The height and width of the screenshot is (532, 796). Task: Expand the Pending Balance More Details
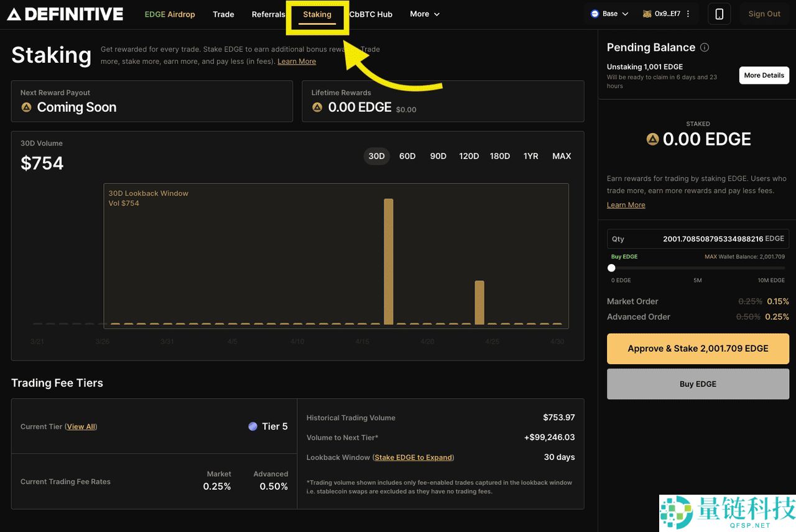click(764, 75)
